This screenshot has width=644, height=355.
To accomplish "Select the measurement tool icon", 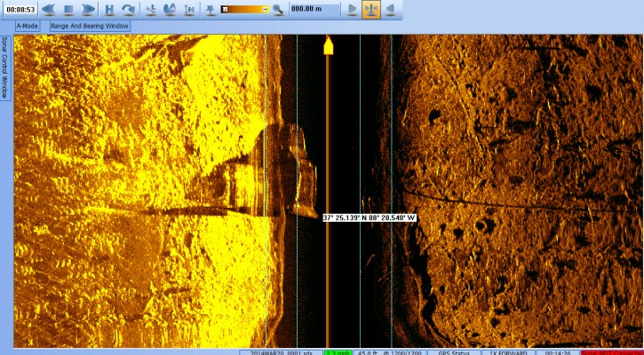I will pyautogui.click(x=149, y=10).
